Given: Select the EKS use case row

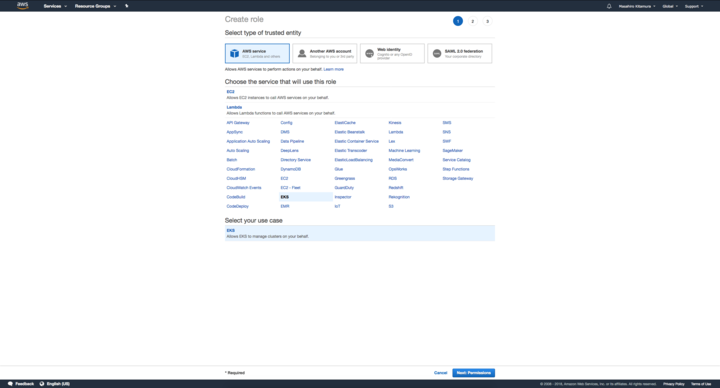Looking at the screenshot, I should point(360,233).
